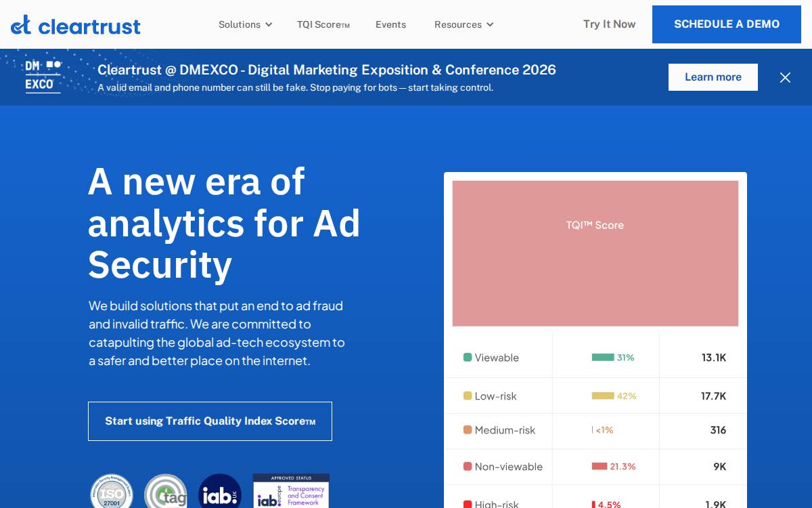Open the Resources menu
The height and width of the screenshot is (508, 812).
click(464, 24)
